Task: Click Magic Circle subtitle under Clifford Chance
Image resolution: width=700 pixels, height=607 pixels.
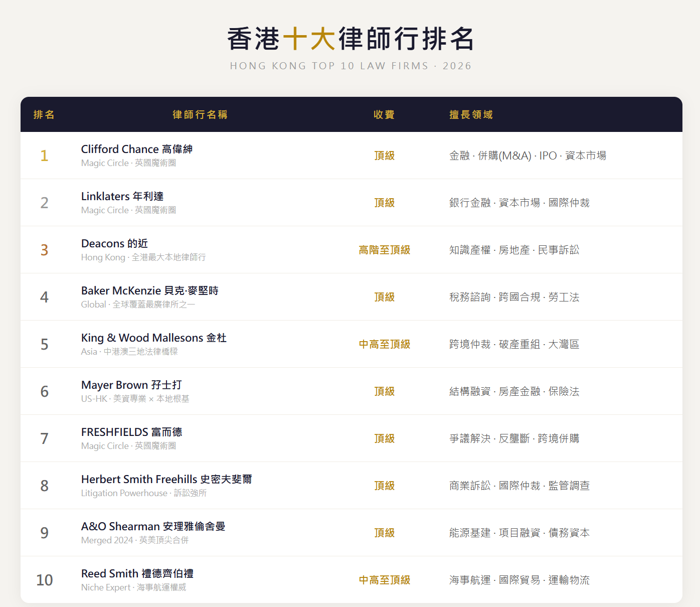Action: pyautogui.click(x=128, y=163)
